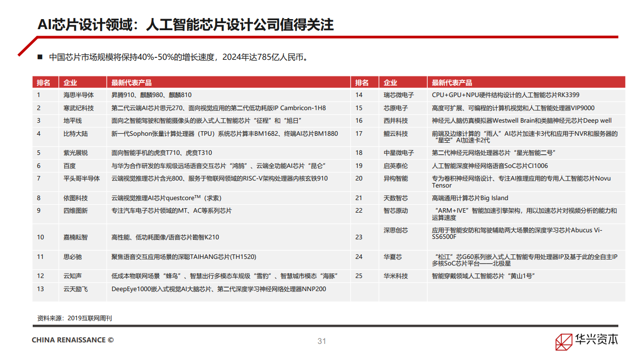Click the 华米科技 company cell at rank 25
Viewport: 644px width, 362px height.
[395, 276]
